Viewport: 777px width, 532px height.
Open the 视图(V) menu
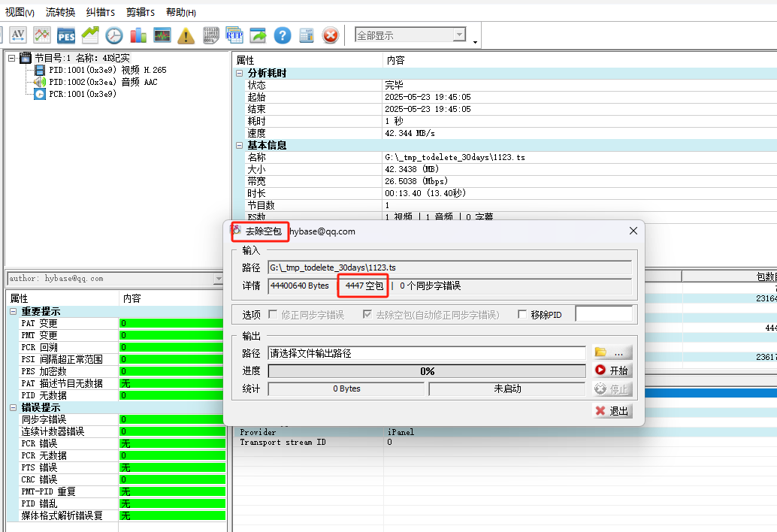(20, 12)
